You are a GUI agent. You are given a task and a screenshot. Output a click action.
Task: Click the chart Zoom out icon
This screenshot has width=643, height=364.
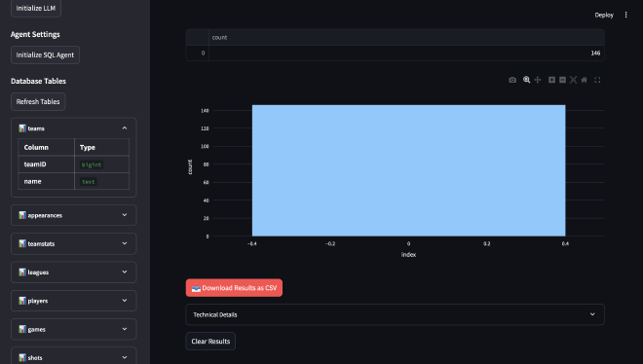(563, 80)
